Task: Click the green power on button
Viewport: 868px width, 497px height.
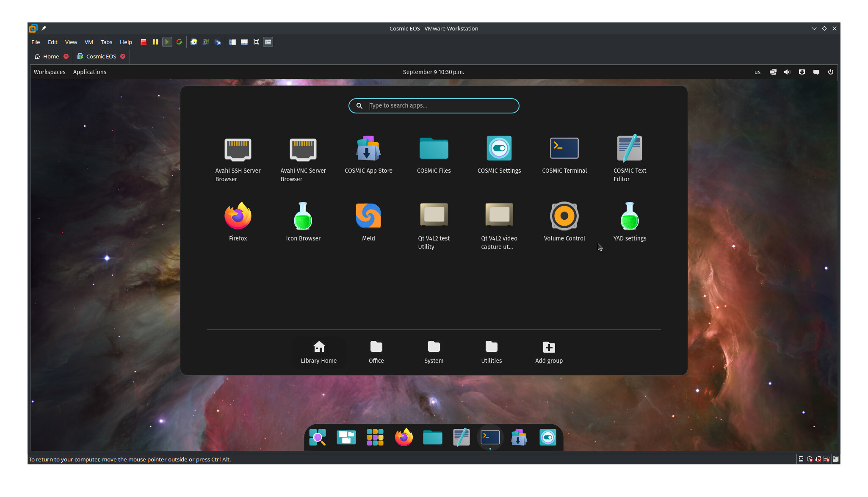Action: [x=167, y=42]
